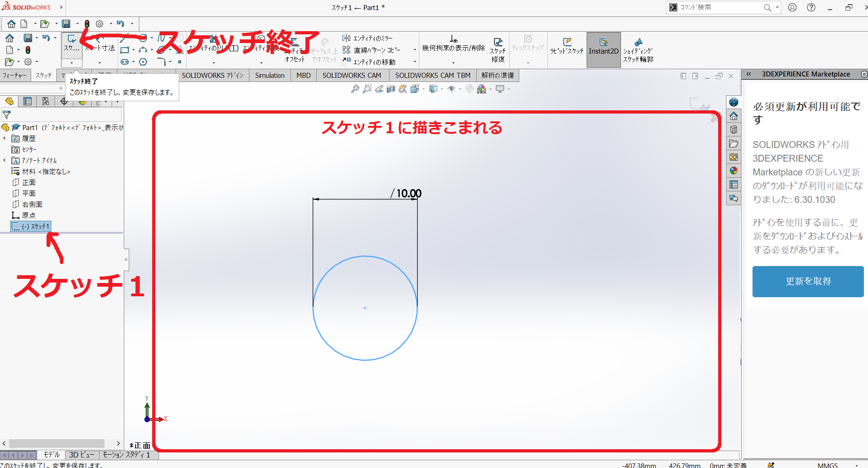Expand the 履歴 (History) tree node
This screenshot has height=468, width=868.
pos(5,138)
